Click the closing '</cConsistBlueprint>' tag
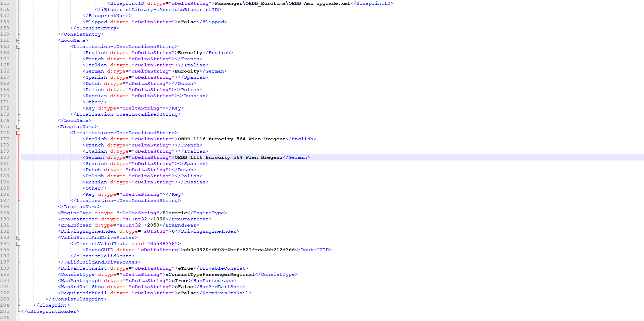The width and height of the screenshot is (644, 321). (x=76, y=299)
